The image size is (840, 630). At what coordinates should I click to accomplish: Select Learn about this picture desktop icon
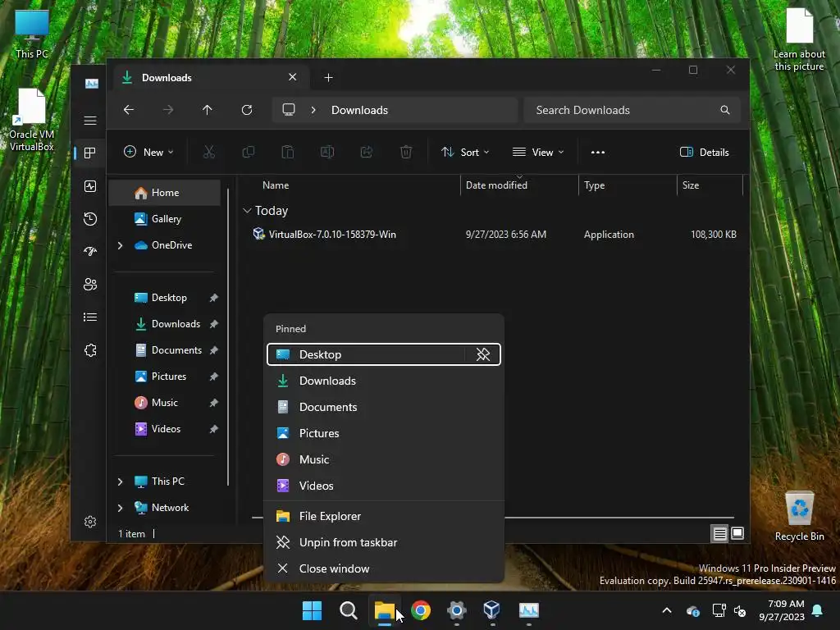point(799,40)
